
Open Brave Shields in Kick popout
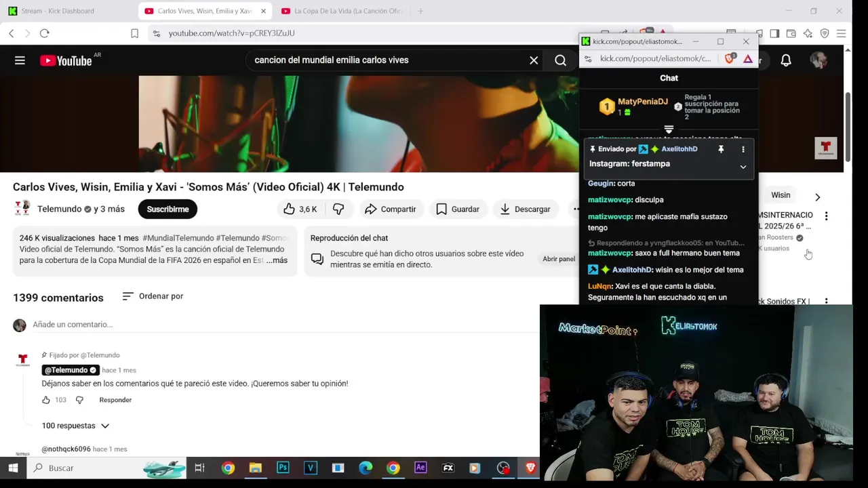(730, 59)
